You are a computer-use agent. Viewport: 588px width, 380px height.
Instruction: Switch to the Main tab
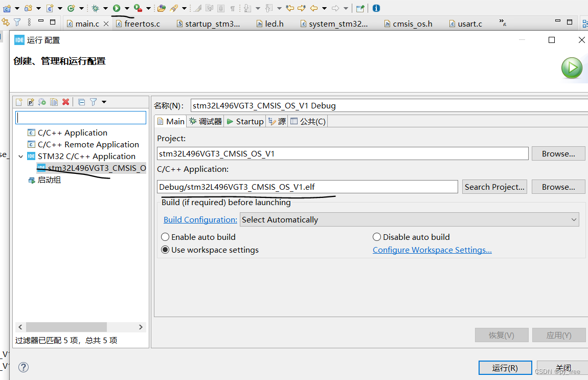pyautogui.click(x=171, y=122)
